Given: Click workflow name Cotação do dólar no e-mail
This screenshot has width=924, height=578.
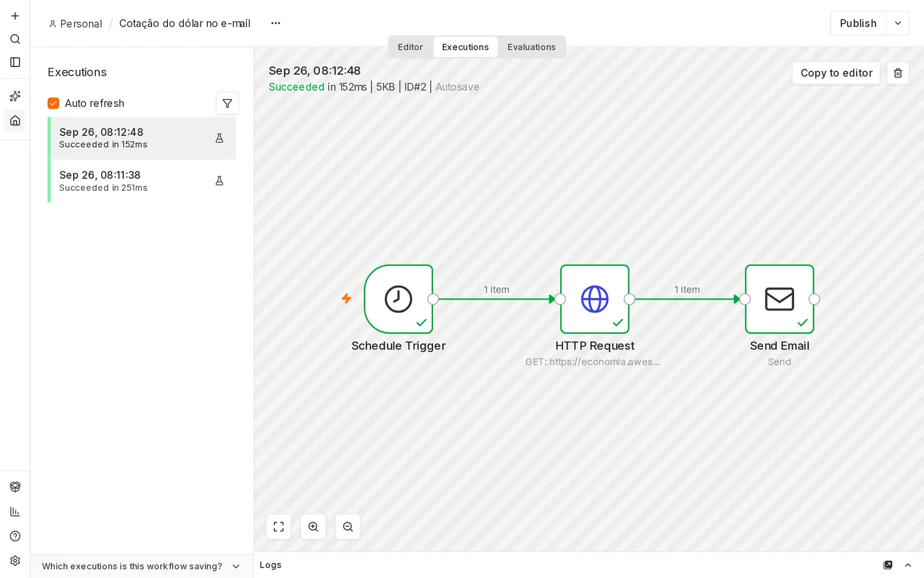Looking at the screenshot, I should click(x=185, y=23).
